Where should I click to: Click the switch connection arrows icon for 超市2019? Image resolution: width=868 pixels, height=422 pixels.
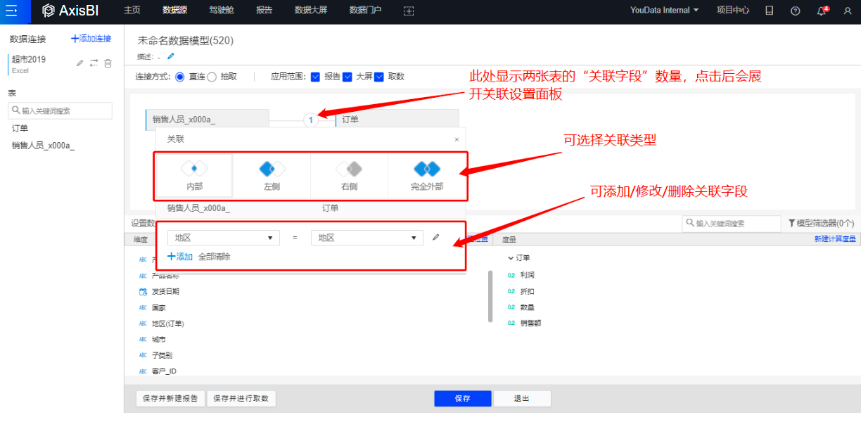pyautogui.click(x=94, y=63)
